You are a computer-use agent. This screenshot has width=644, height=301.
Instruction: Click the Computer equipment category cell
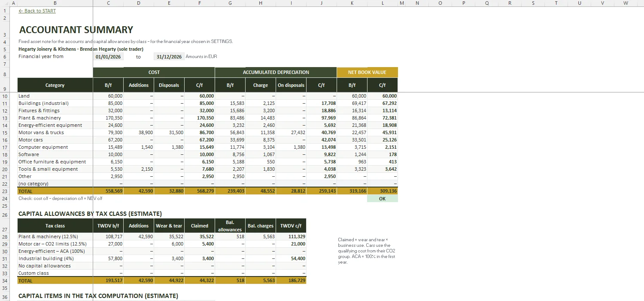coord(55,147)
